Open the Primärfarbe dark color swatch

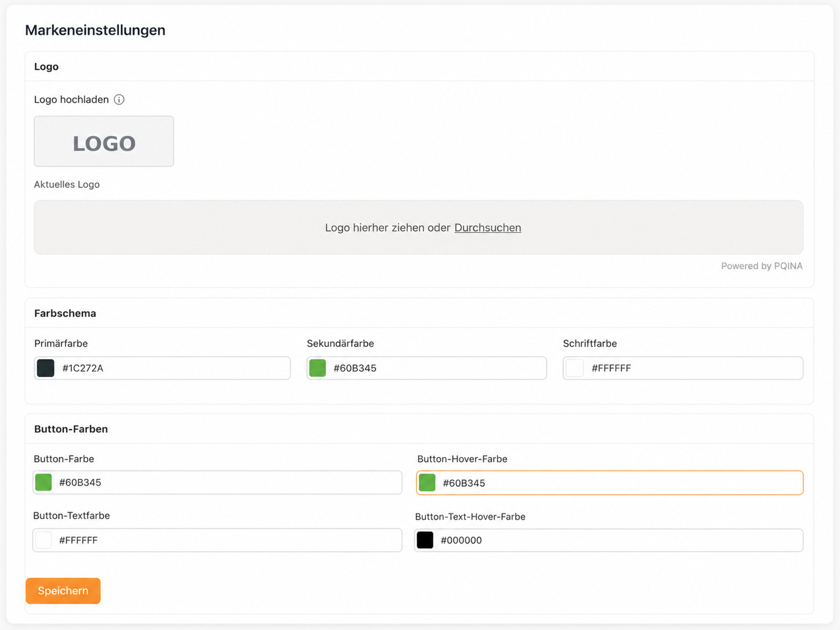click(46, 368)
